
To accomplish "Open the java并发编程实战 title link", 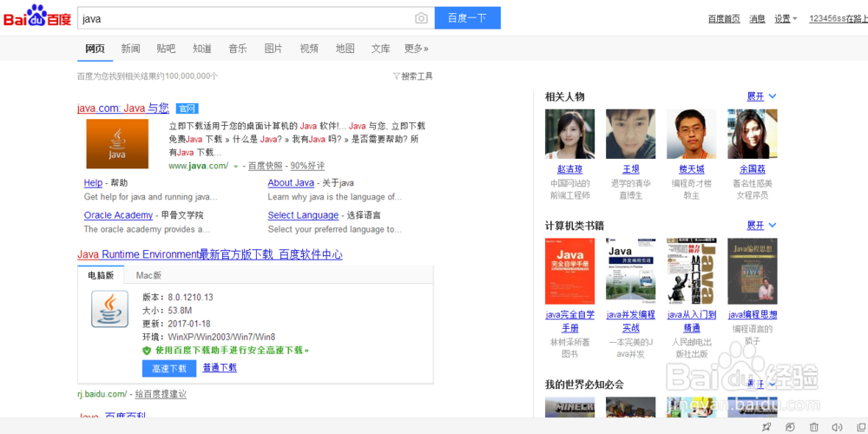I will 630,321.
